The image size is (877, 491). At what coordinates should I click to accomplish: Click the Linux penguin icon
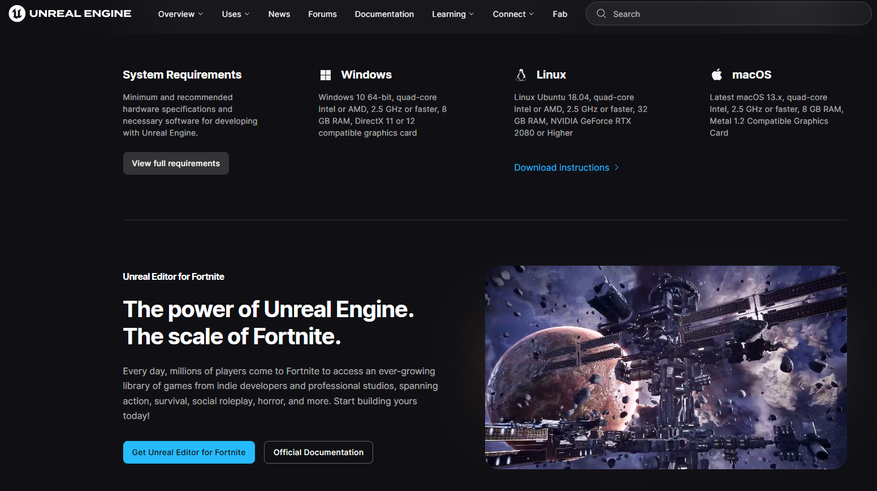[x=521, y=75]
